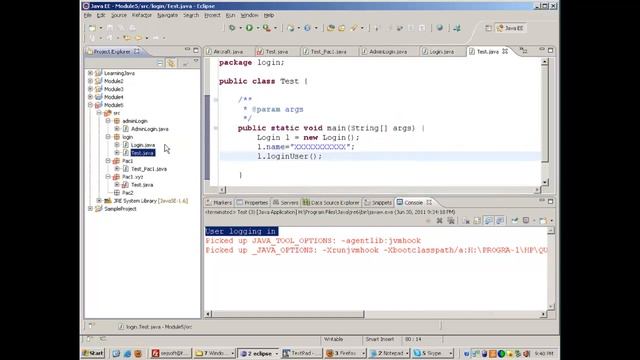Open the Web Browser globe icon

point(440,28)
